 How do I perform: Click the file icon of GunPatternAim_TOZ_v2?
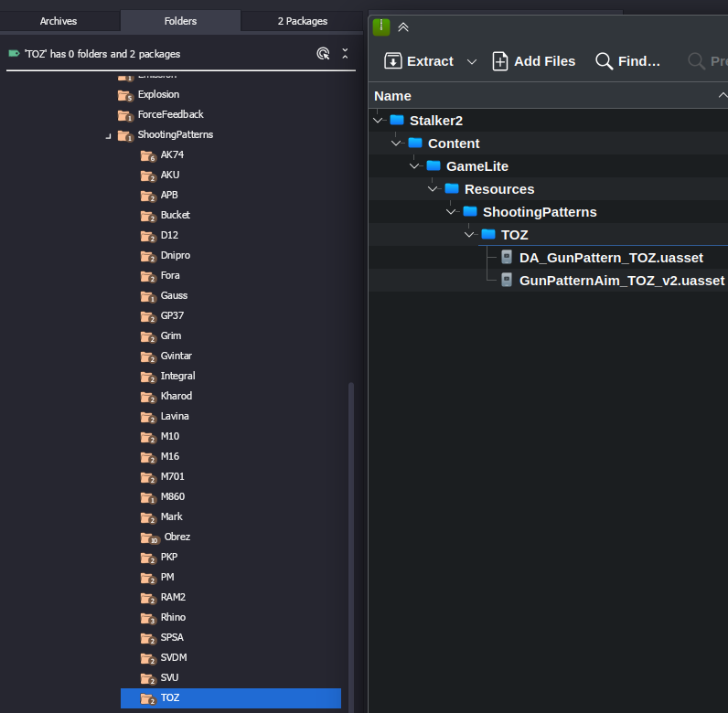[507, 280]
